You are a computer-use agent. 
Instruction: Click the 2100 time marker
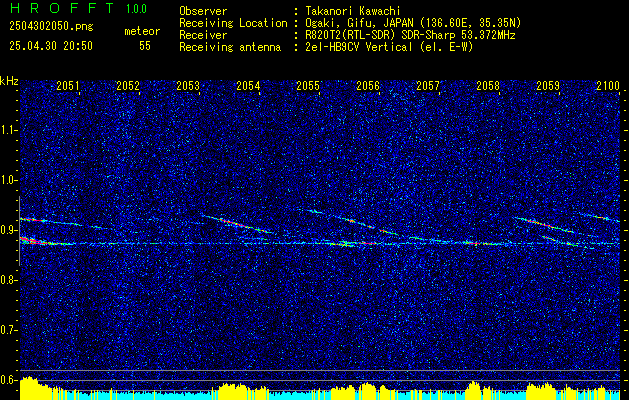[x=609, y=86]
